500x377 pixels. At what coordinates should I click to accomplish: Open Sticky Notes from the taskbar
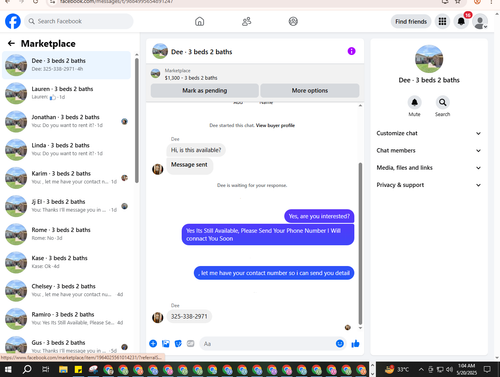click(x=78, y=369)
